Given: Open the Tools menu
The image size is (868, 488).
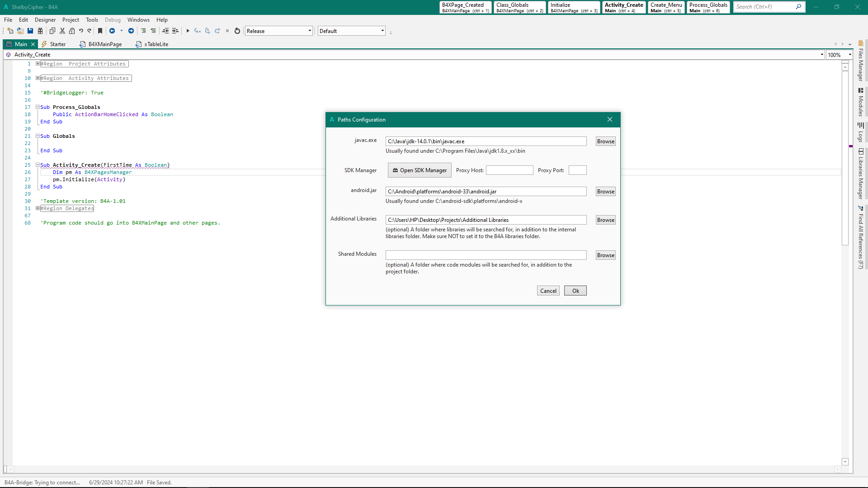Looking at the screenshot, I should coord(92,20).
